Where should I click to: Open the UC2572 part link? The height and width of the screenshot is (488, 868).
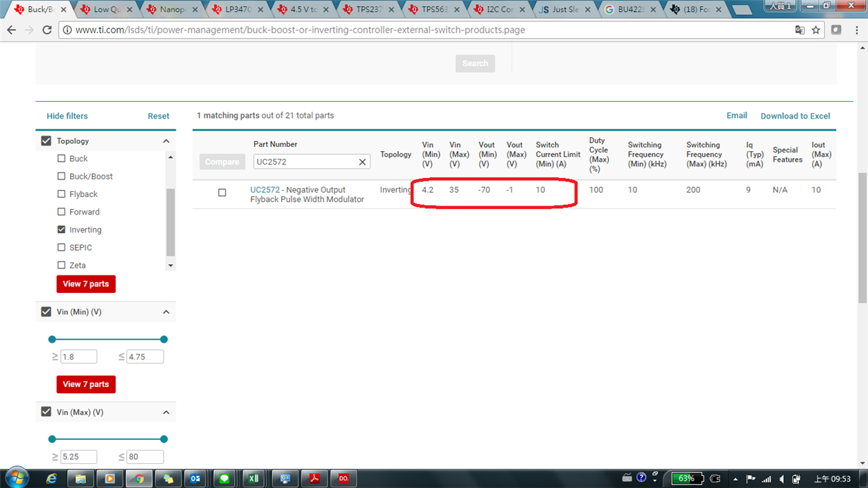(265, 190)
